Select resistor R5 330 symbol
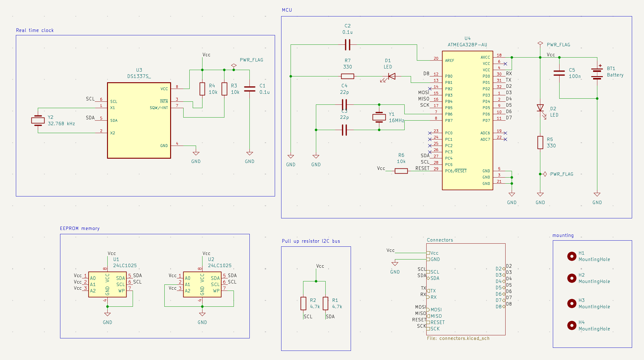The height and width of the screenshot is (360, 644). click(540, 143)
